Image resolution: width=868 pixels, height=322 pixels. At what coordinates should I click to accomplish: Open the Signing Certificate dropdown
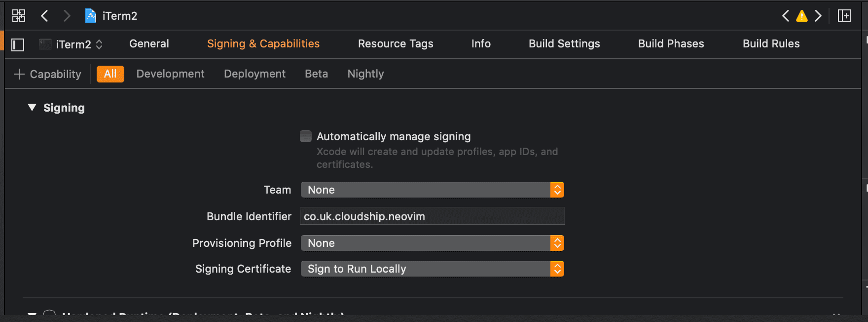pos(433,269)
